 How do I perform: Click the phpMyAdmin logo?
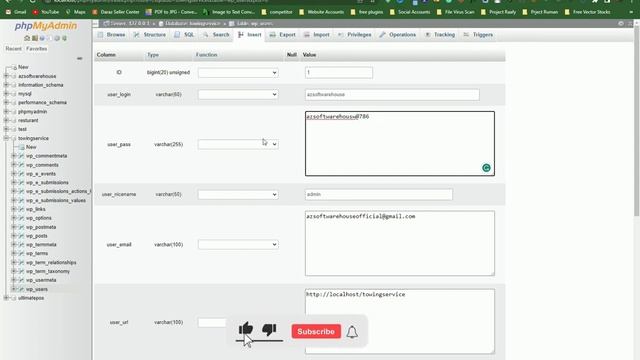coord(46,26)
